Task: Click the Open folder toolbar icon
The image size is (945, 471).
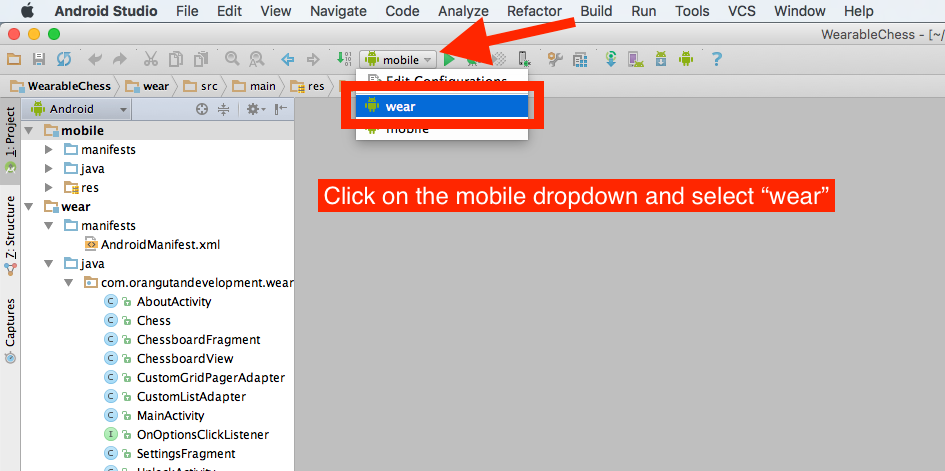Action: pos(13,59)
